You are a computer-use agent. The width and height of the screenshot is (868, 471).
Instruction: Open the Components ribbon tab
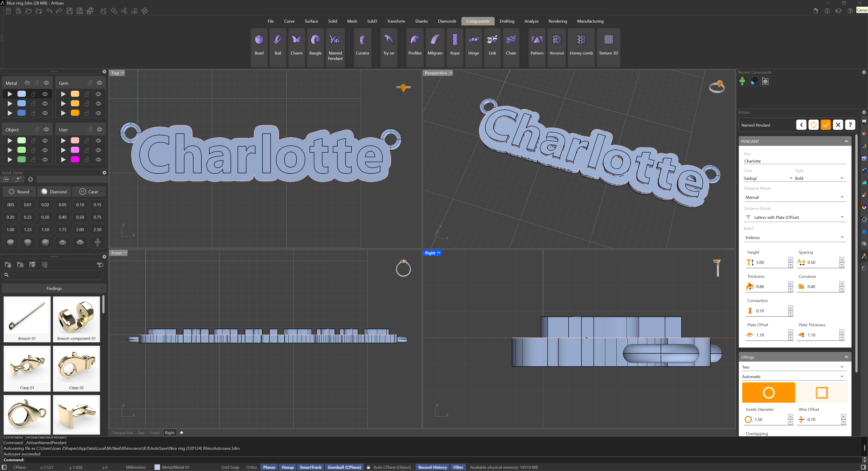477,21
